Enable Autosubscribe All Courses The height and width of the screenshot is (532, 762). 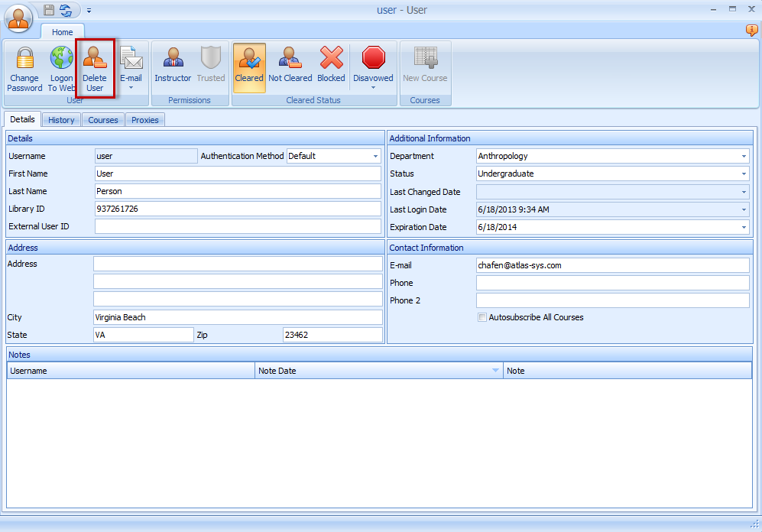pyautogui.click(x=482, y=318)
